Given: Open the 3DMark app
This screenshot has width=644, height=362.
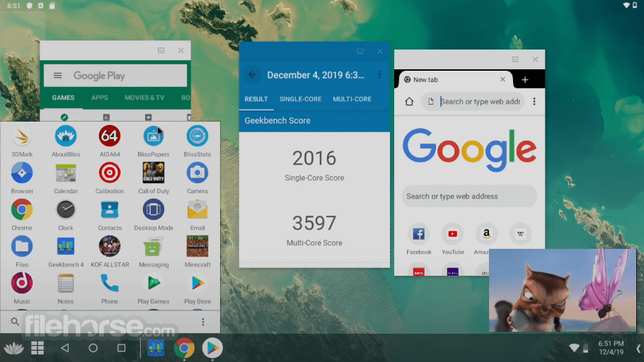Looking at the screenshot, I should [22, 136].
